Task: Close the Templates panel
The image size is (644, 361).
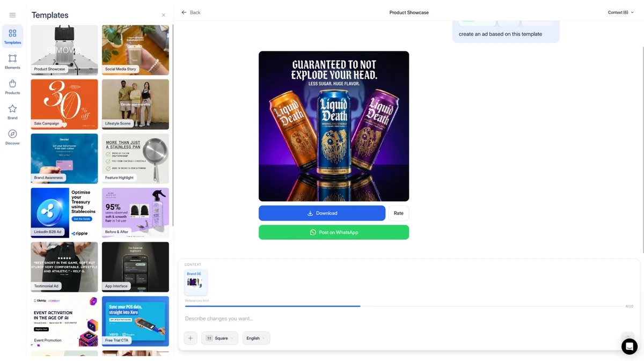Action: pyautogui.click(x=164, y=15)
